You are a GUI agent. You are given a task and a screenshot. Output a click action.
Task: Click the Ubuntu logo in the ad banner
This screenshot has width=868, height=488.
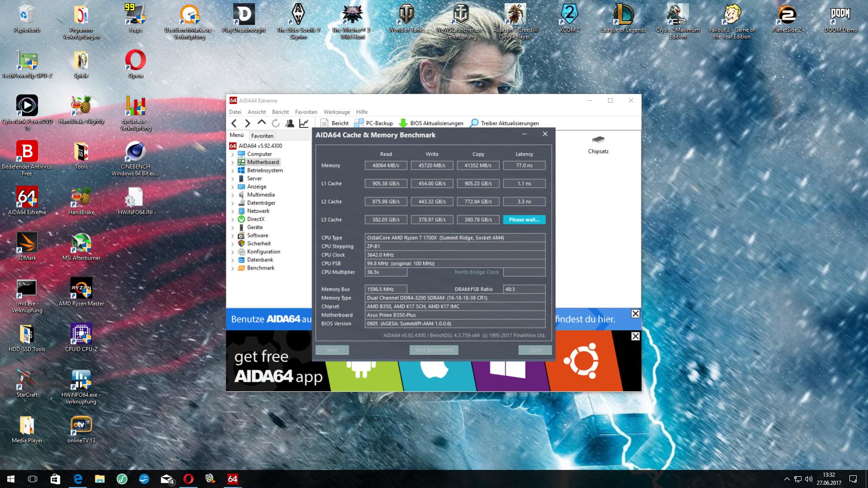(x=581, y=360)
